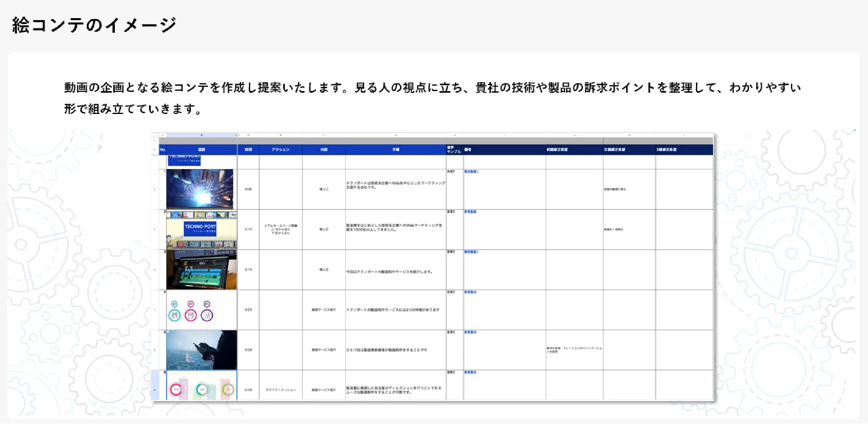Click row 3 subtitle 今回はテクノポートの動画制作サービスを紹介します

(389, 272)
